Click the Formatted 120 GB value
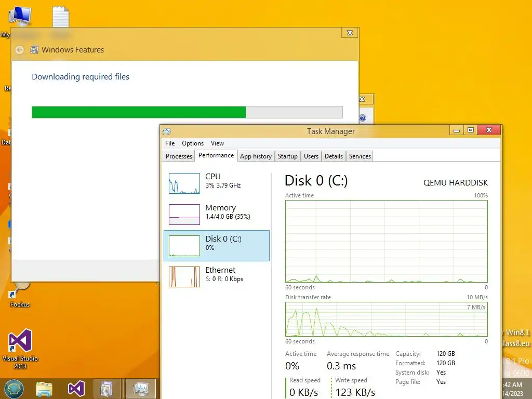532x399 pixels. [x=445, y=363]
